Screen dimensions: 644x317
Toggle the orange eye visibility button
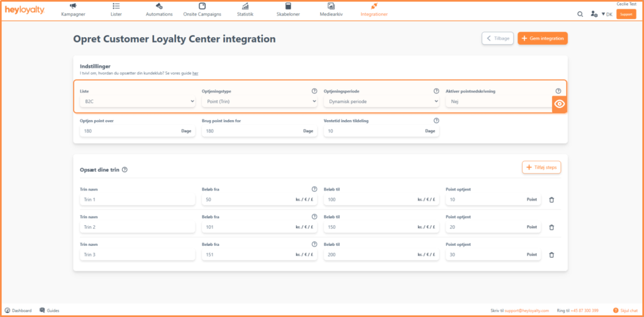[559, 104]
